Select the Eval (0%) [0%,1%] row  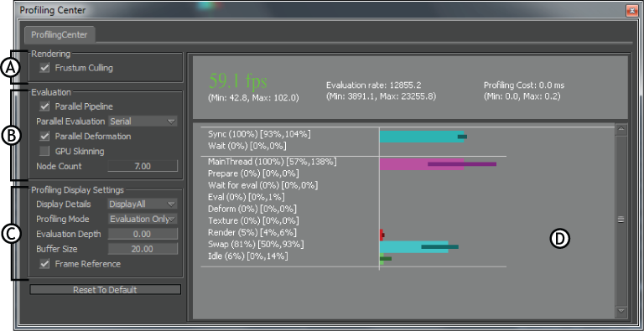[247, 197]
